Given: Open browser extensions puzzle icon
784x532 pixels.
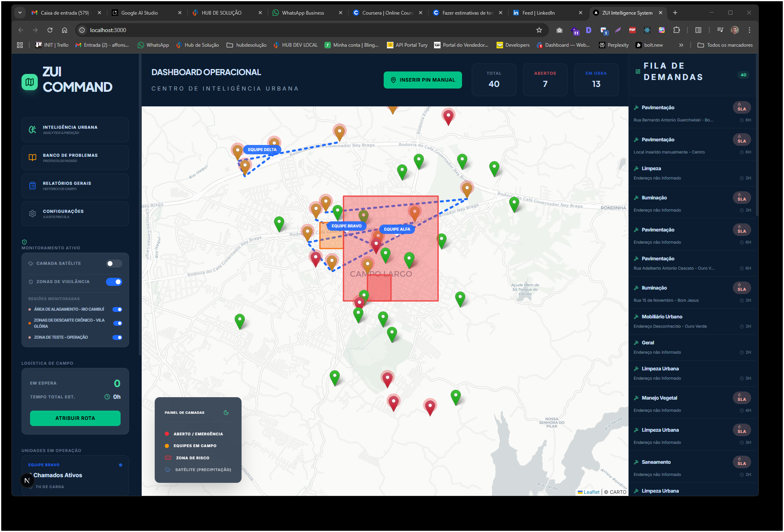Looking at the screenshot, I should point(677,30).
